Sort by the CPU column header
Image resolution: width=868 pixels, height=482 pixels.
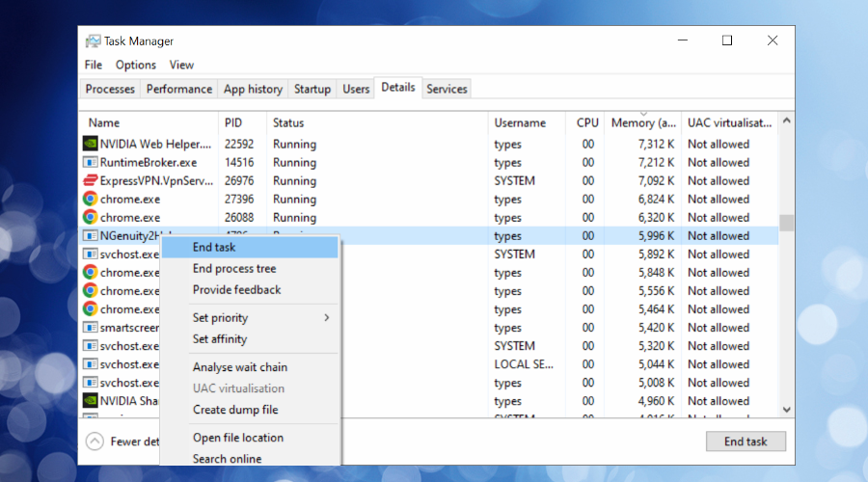(x=585, y=122)
